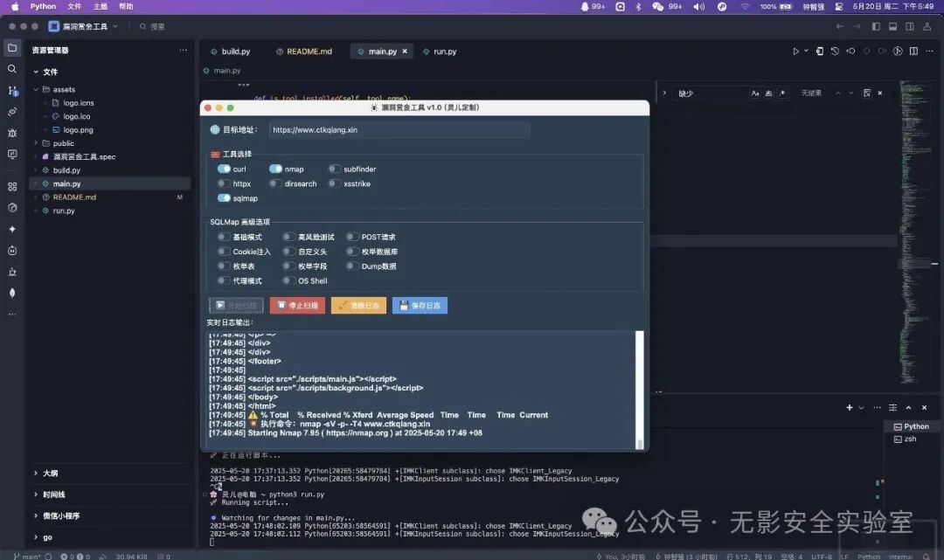944x560 pixels.
Task: Enable the Cookie注入 SQLMap option
Action: (x=224, y=252)
